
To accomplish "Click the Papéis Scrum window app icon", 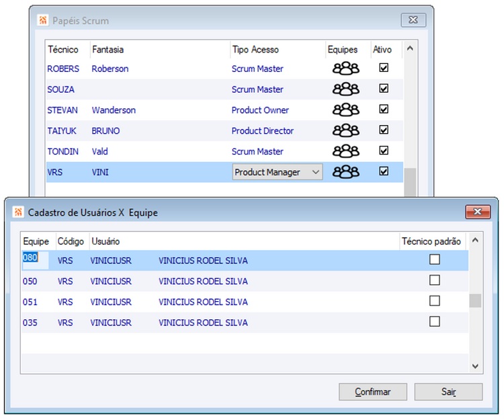I will pos(43,20).
